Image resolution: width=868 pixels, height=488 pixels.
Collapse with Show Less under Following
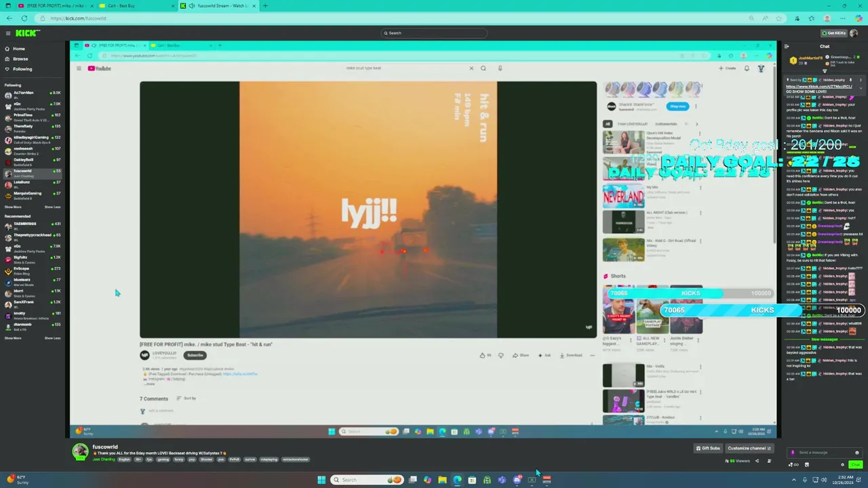coord(53,207)
